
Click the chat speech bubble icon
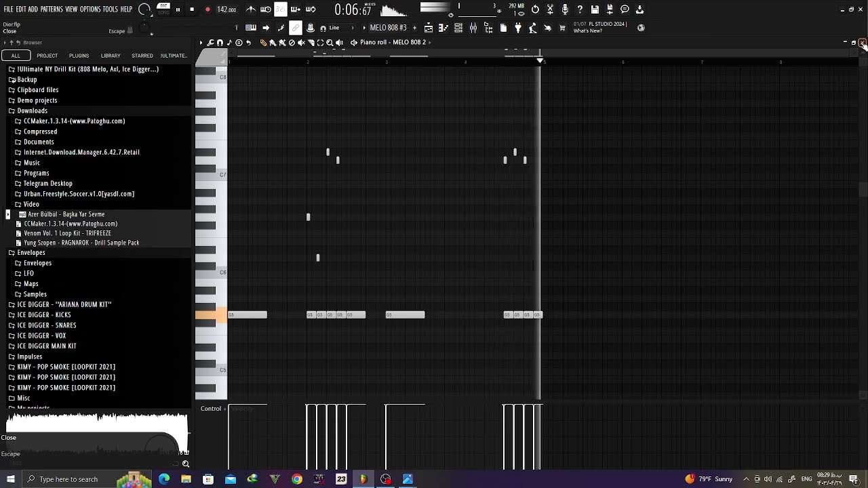(x=625, y=9)
